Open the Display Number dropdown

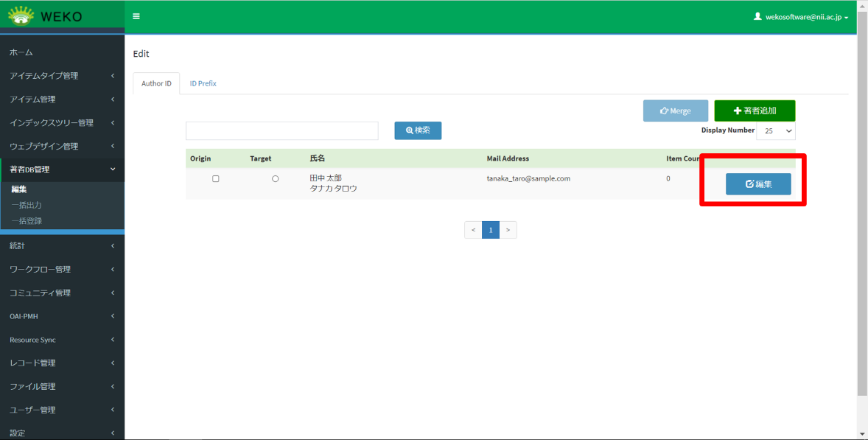pos(777,130)
